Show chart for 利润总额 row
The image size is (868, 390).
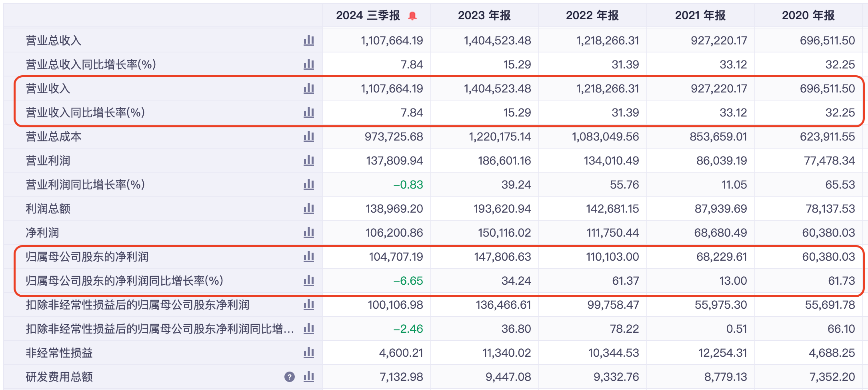(x=308, y=209)
